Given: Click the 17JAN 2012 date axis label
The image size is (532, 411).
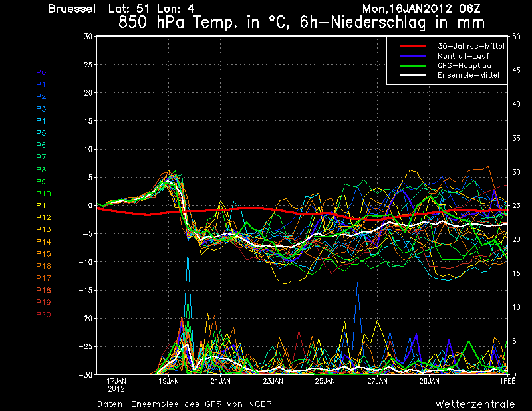Looking at the screenshot, I should pyautogui.click(x=116, y=384).
